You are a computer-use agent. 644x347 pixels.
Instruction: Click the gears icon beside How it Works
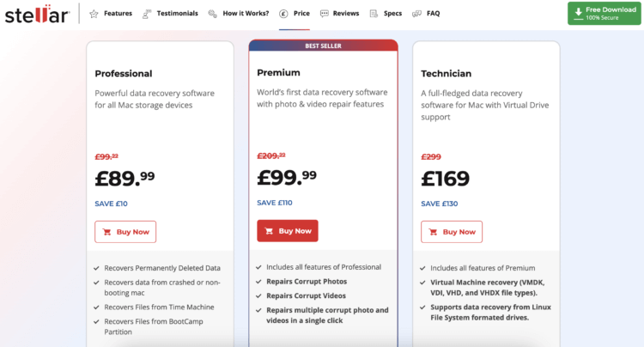(212, 14)
